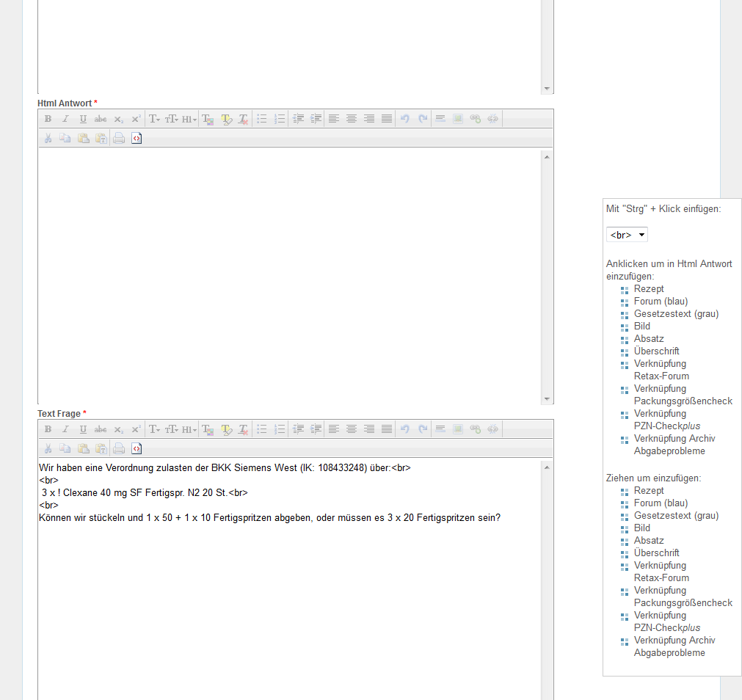Screen dimensions: 742x700
Task: Insert image using Html Antwort toolbar icon
Action: (x=458, y=119)
